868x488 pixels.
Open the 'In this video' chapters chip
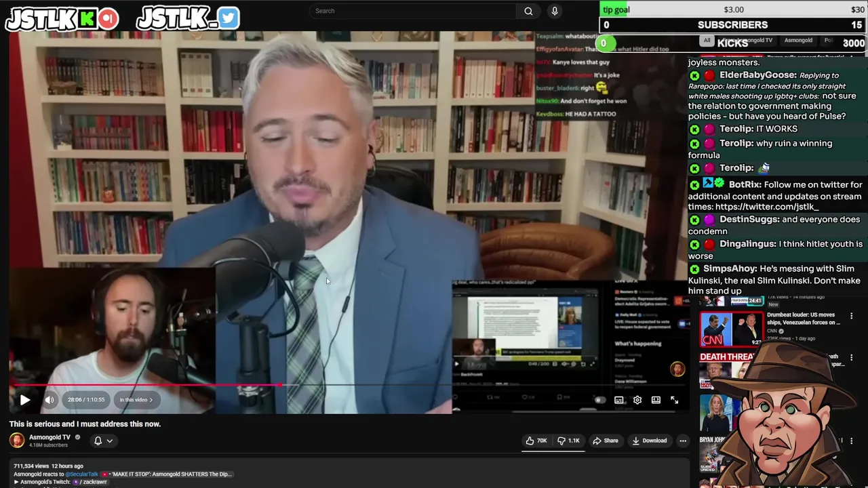pyautogui.click(x=136, y=400)
